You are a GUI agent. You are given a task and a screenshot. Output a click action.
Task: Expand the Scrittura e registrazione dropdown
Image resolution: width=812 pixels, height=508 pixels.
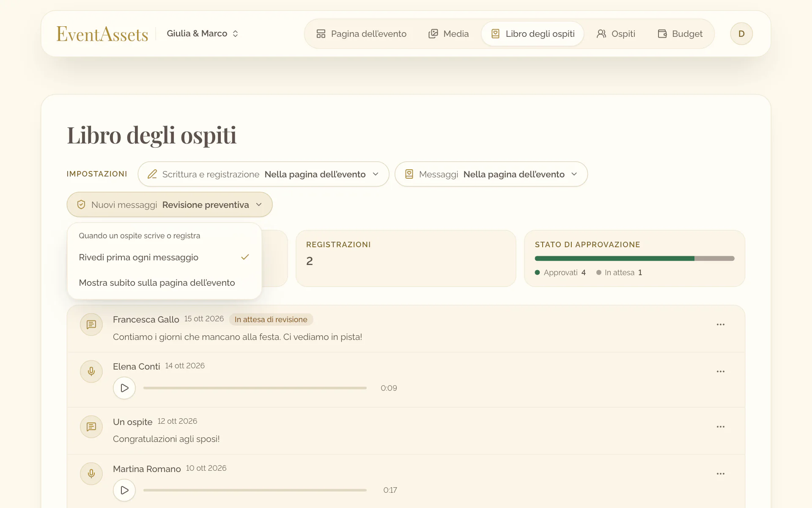click(263, 174)
